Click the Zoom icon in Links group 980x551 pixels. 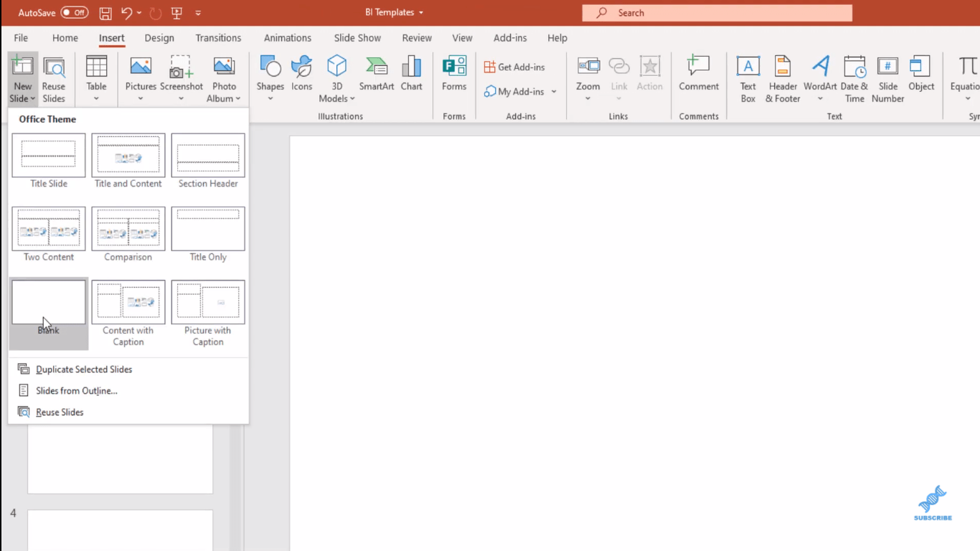tap(588, 67)
